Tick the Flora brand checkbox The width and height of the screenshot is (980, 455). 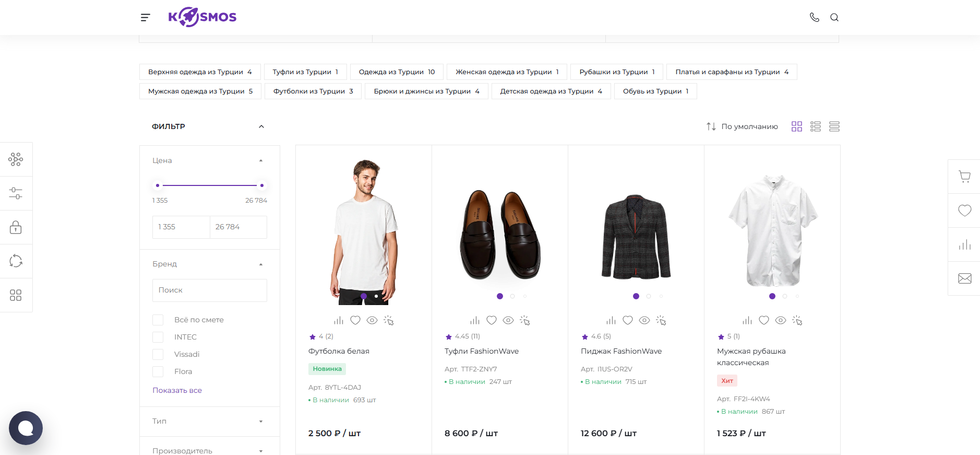click(x=158, y=371)
